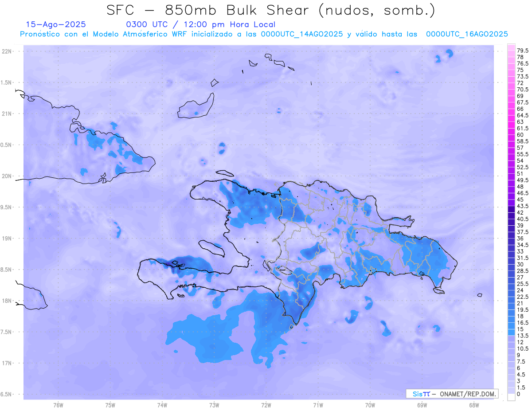
Task: Click the "22N" latitude axis label
Action: pos(7,51)
